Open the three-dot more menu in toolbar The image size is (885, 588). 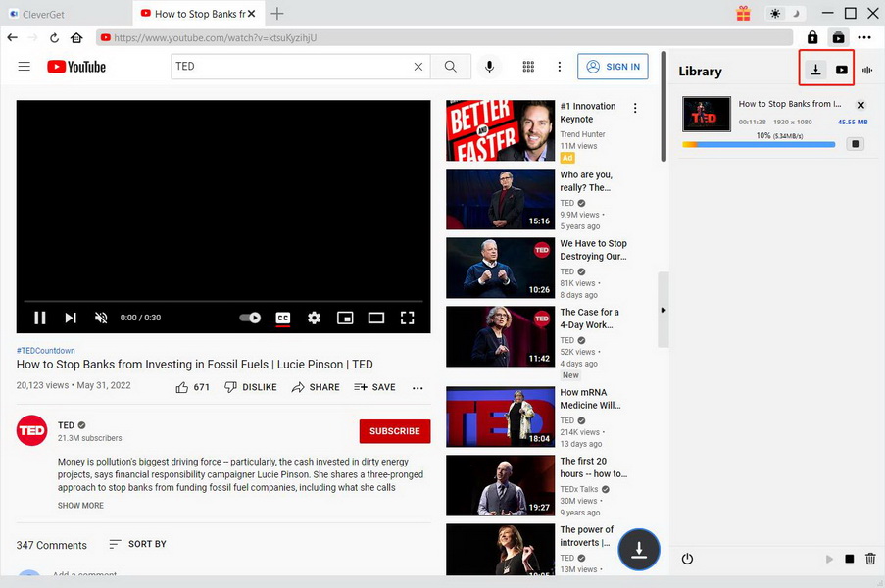[864, 38]
